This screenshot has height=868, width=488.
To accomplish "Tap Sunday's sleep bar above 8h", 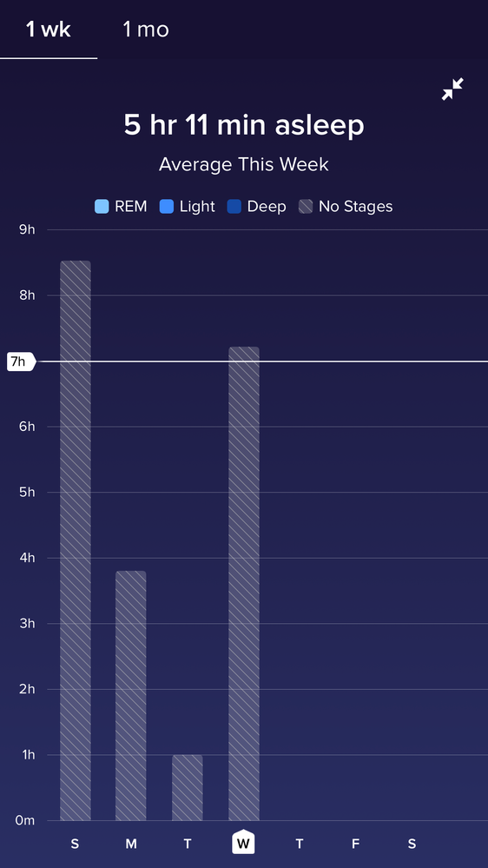I will pyautogui.click(x=76, y=540).
